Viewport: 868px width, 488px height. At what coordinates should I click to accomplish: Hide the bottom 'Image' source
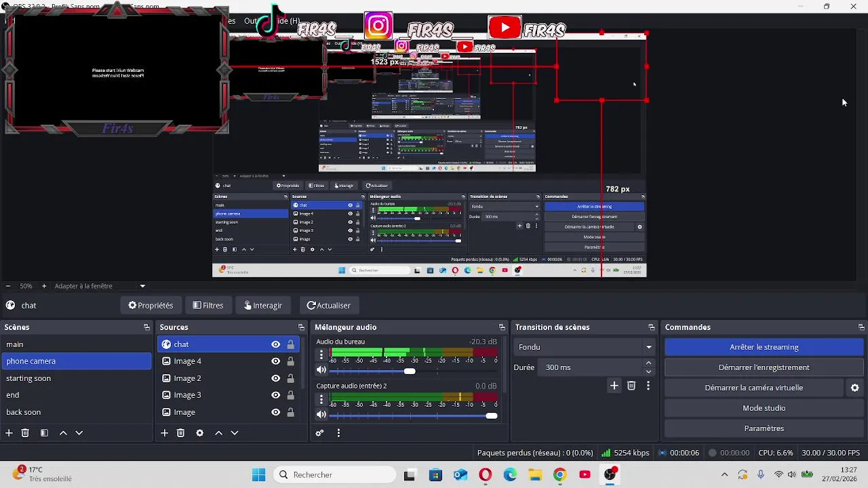pos(275,412)
